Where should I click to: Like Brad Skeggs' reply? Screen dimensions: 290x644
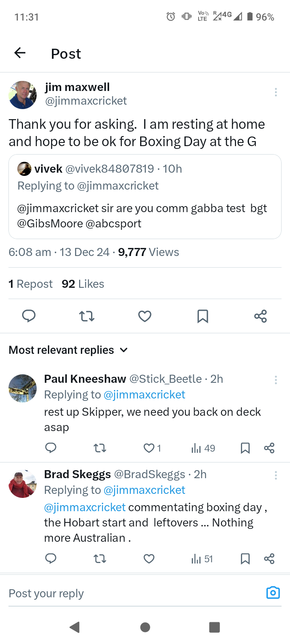pyautogui.click(x=149, y=559)
